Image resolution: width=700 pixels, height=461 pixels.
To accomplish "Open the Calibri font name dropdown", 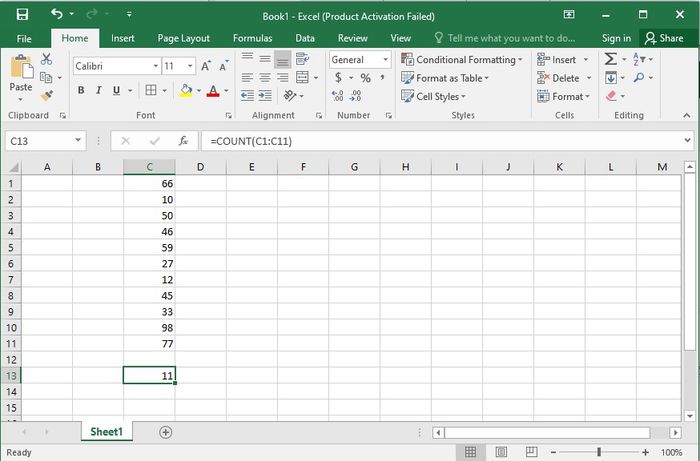I will coord(156,66).
